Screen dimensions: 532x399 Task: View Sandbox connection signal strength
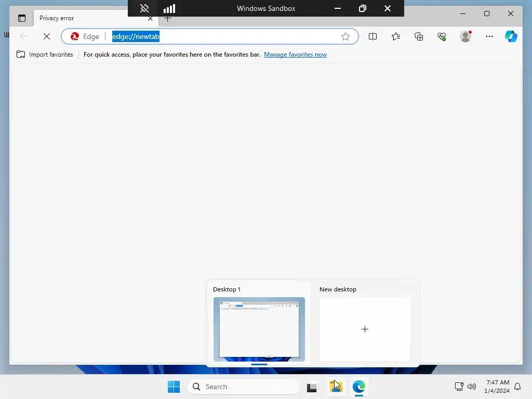pyautogui.click(x=169, y=8)
